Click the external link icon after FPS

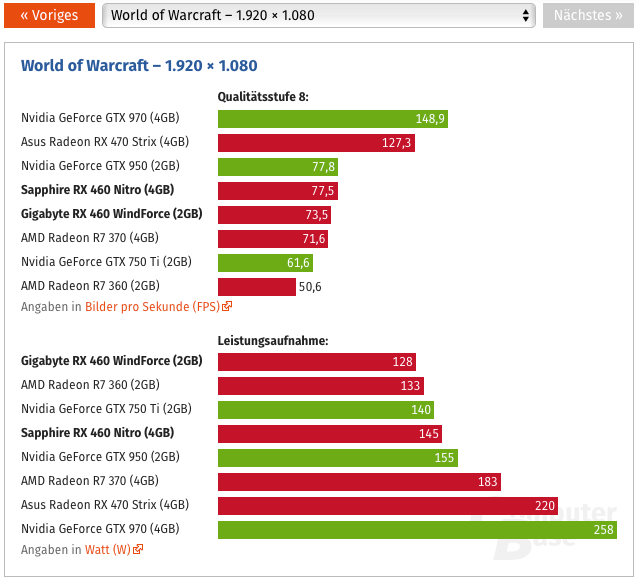(x=227, y=306)
